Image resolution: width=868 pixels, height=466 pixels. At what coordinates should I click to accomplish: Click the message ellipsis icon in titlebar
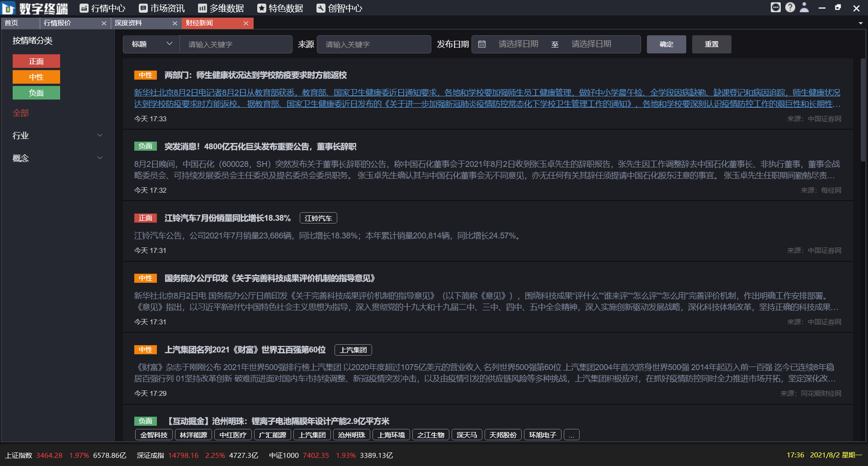coord(776,7)
